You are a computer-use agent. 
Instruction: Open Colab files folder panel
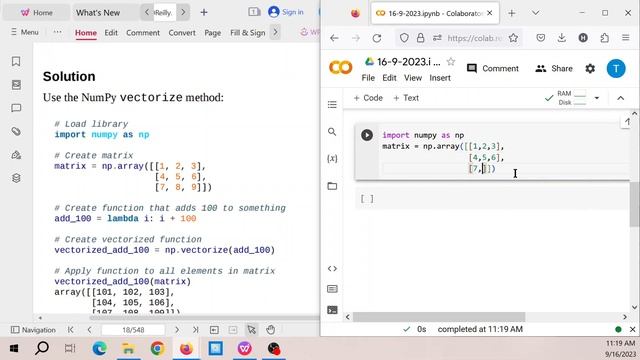(x=332, y=186)
